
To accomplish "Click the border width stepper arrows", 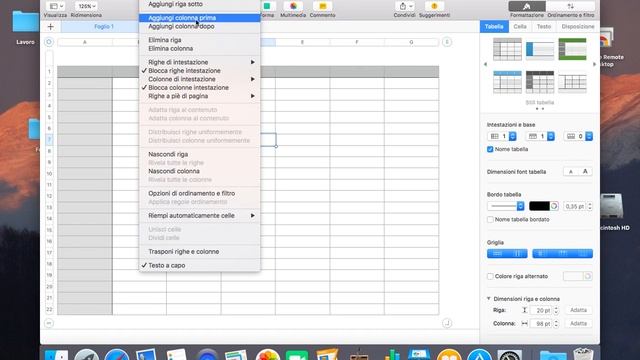I will (590, 207).
